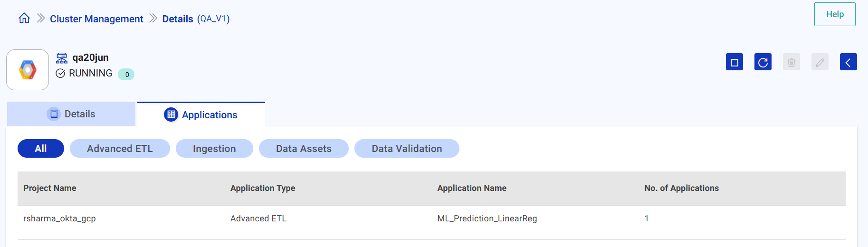Select the Applications tab
The height and width of the screenshot is (247, 868).
click(x=200, y=115)
